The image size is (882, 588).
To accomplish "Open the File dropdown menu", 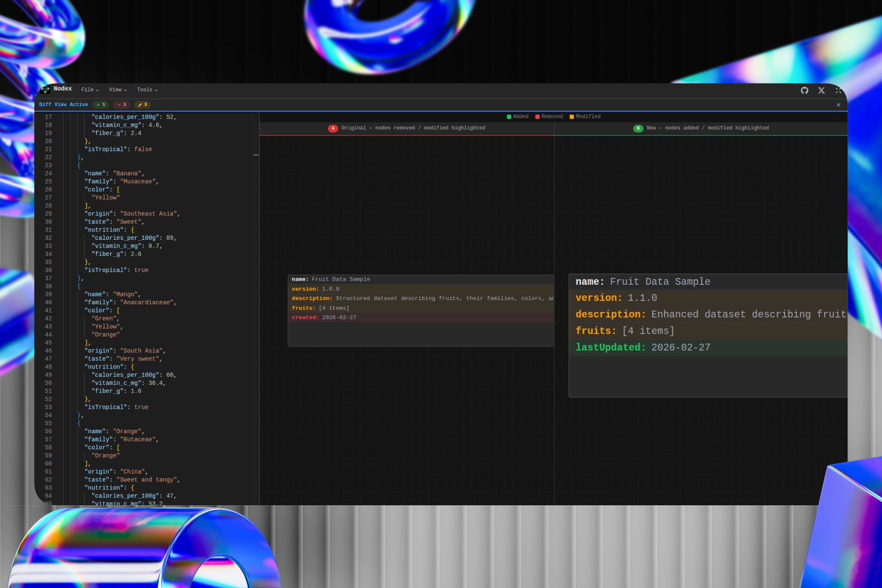I will (x=90, y=90).
